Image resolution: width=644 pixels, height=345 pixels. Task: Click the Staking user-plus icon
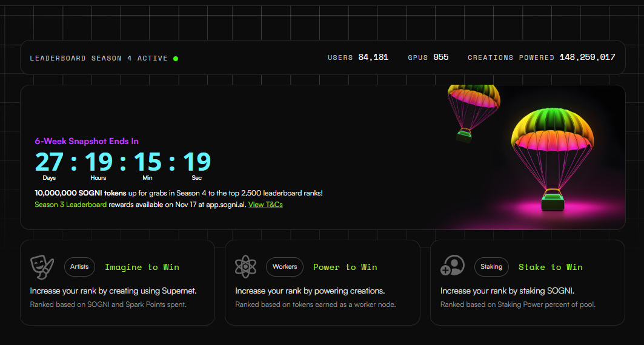pos(452,266)
